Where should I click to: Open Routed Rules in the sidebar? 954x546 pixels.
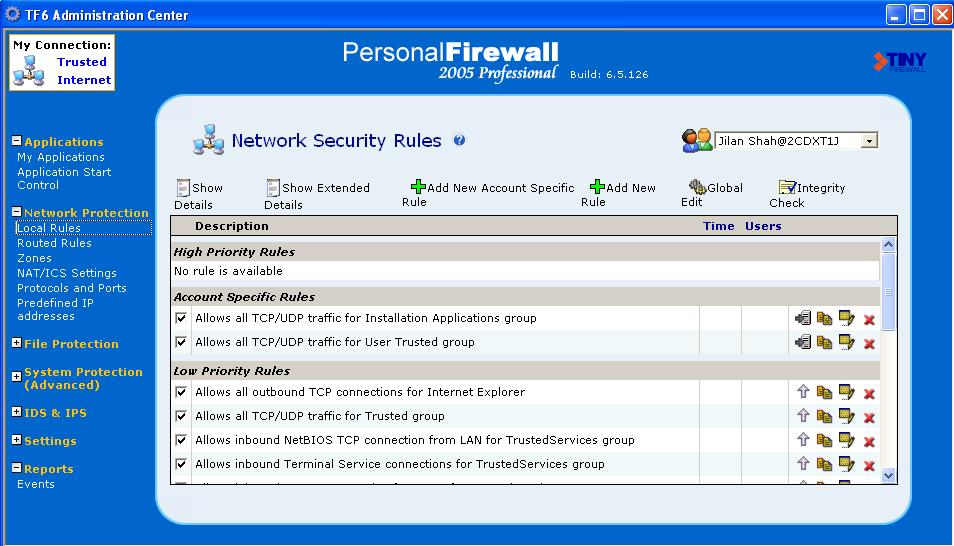[x=54, y=243]
